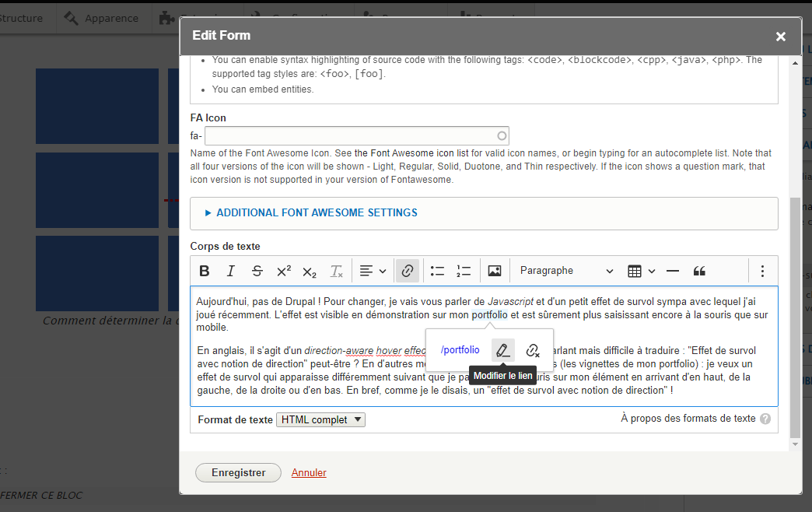Image resolution: width=812 pixels, height=512 pixels.
Task: Toggle strikethrough formatting
Action: pyautogui.click(x=257, y=270)
